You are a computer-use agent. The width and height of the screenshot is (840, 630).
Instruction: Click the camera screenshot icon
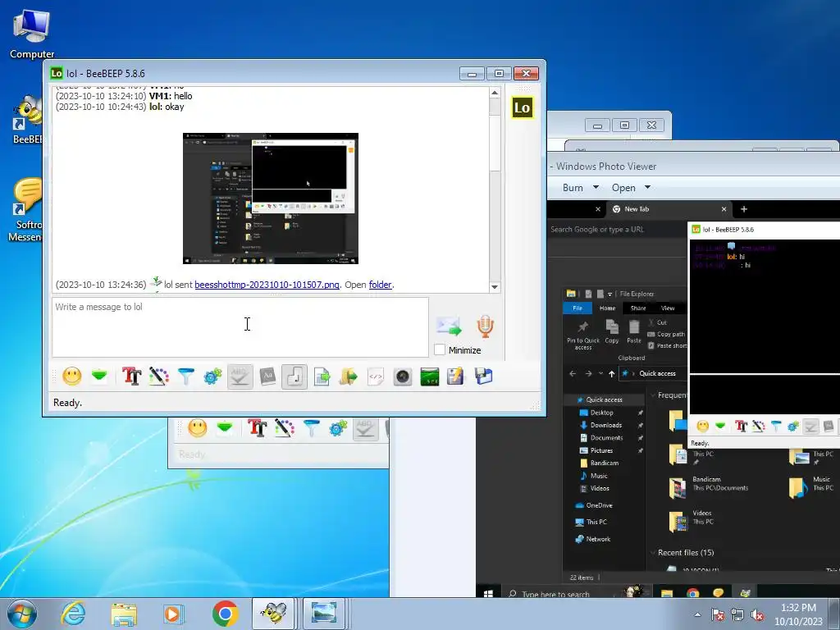click(x=402, y=376)
